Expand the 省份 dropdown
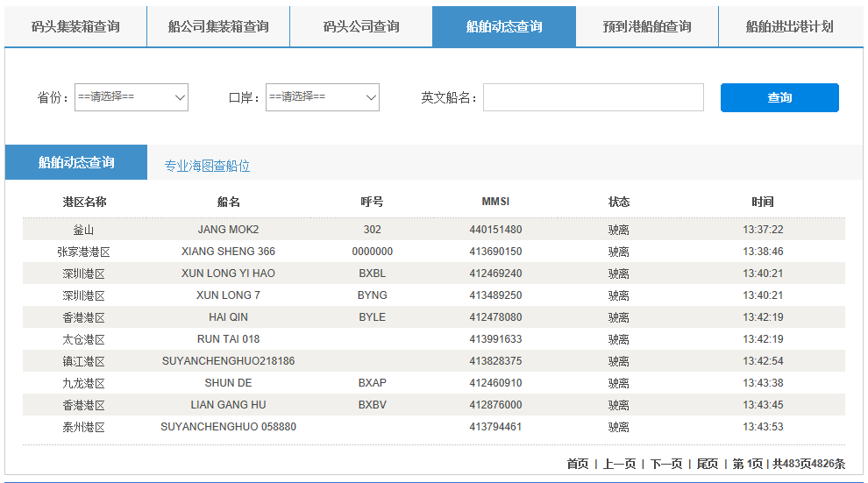The image size is (868, 483). pyautogui.click(x=132, y=97)
